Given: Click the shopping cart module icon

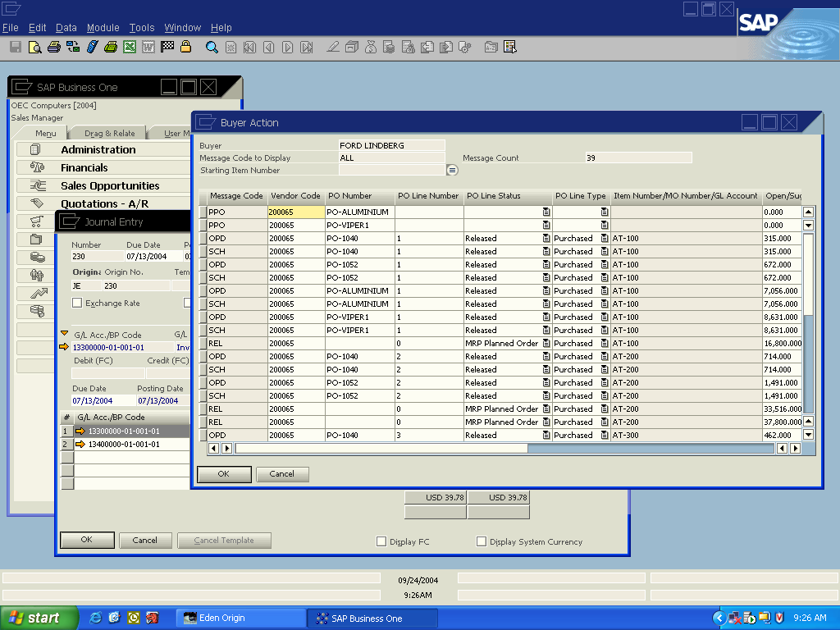Looking at the screenshot, I should pos(36,221).
